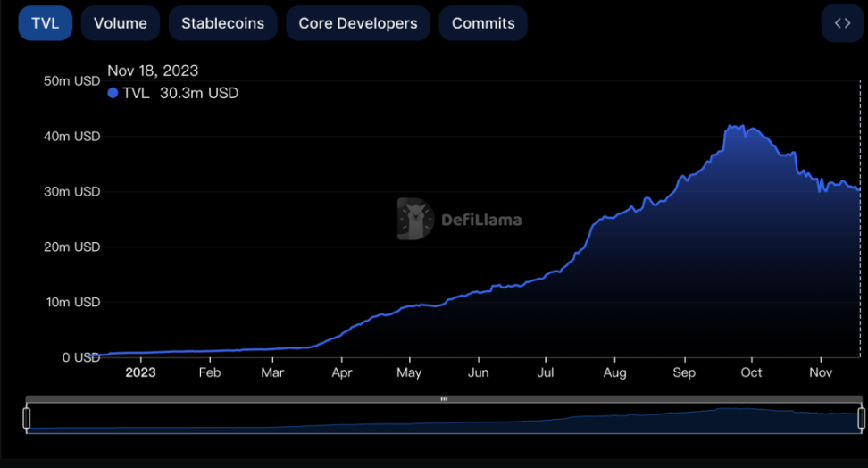This screenshot has width=868, height=468.
Task: Click the 2023 label on x-axis
Action: click(140, 372)
